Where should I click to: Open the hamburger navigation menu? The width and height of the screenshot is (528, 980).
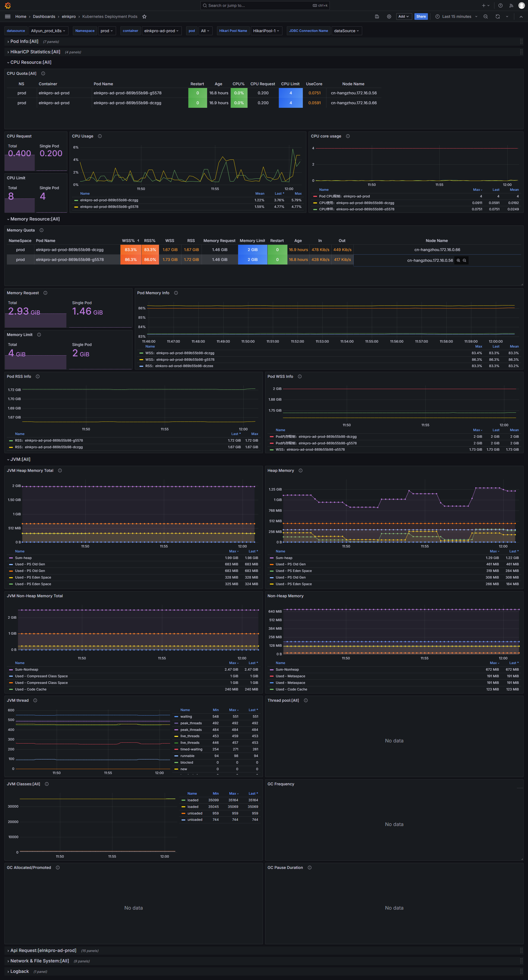point(8,17)
